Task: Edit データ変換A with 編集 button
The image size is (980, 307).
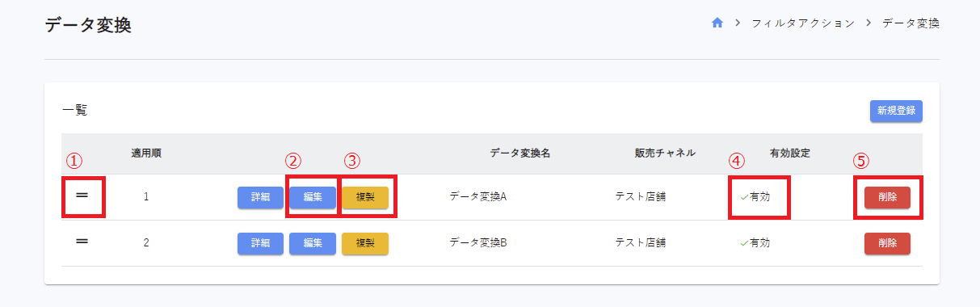Action: (313, 198)
